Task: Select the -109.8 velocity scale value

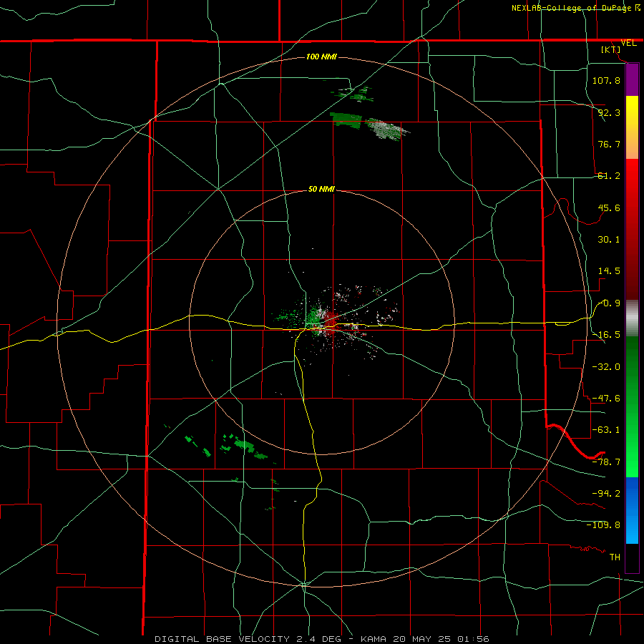Action: click(603, 525)
